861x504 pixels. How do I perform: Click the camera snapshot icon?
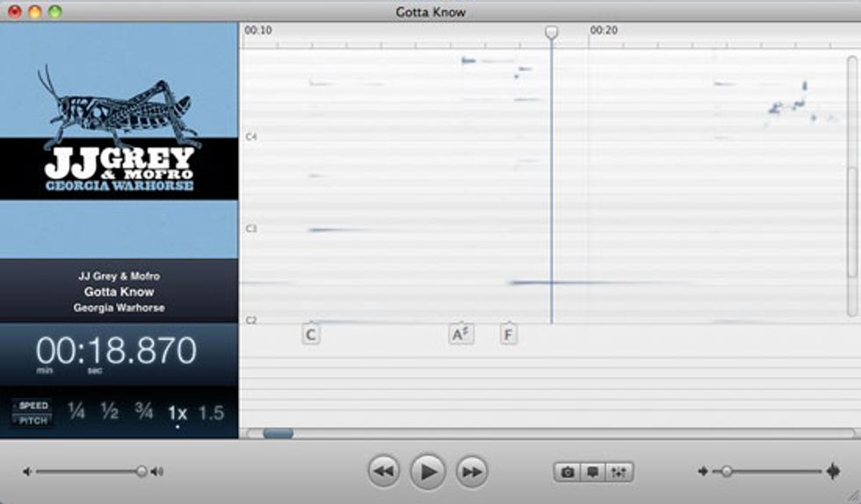click(568, 472)
